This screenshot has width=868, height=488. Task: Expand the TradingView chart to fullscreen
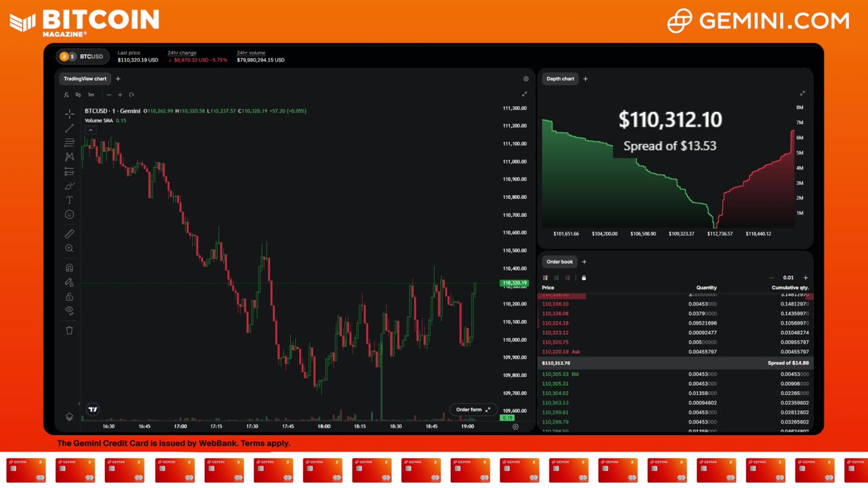click(524, 94)
